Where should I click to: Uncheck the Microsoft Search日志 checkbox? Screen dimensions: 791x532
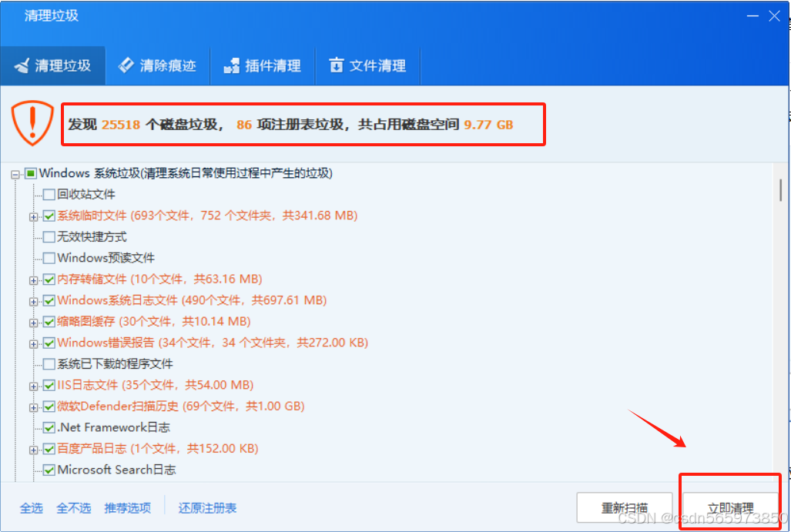(49, 470)
